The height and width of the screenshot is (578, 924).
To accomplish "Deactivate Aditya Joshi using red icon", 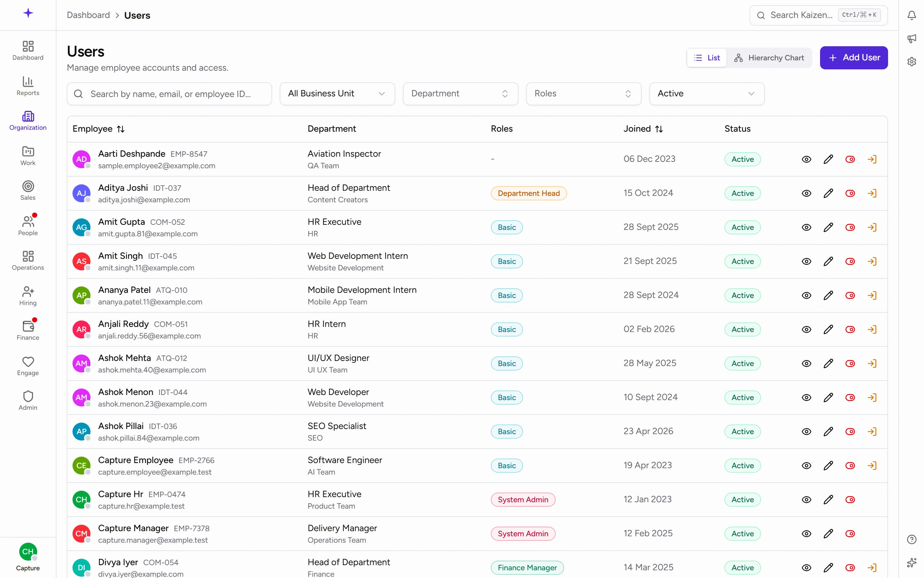I will 850,193.
